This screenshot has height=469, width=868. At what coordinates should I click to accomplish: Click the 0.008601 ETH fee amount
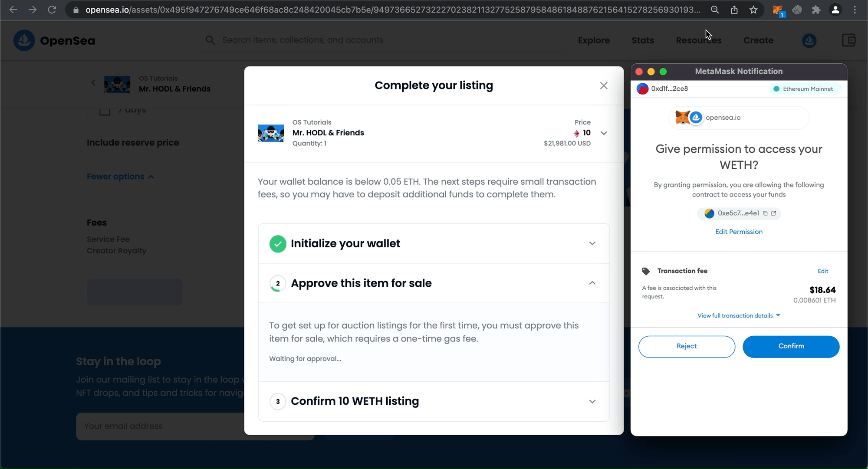coord(814,300)
